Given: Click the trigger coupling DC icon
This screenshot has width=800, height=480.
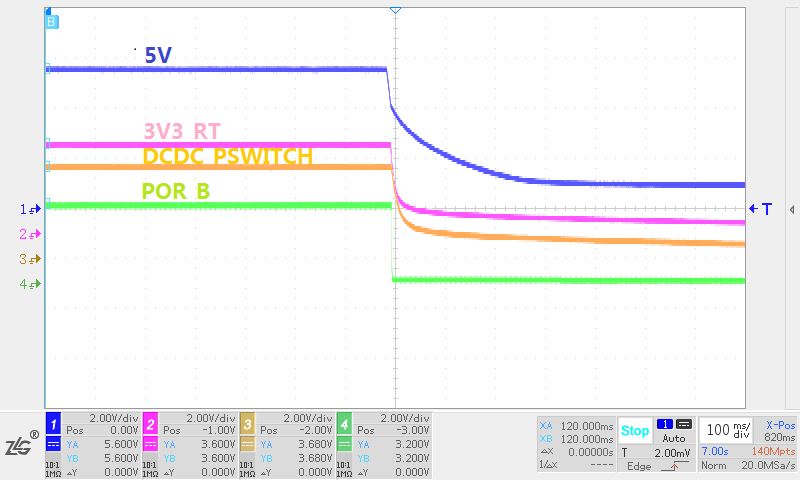Looking at the screenshot, I should (684, 424).
